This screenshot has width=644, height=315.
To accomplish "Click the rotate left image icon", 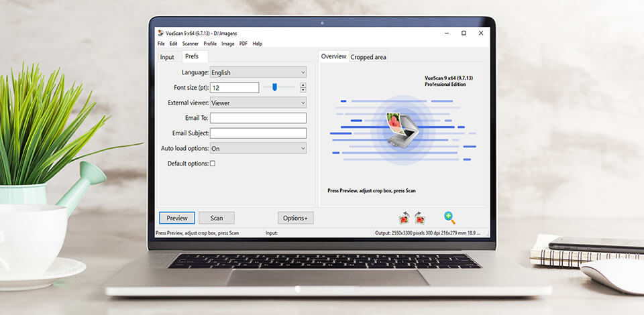I will click(x=405, y=218).
